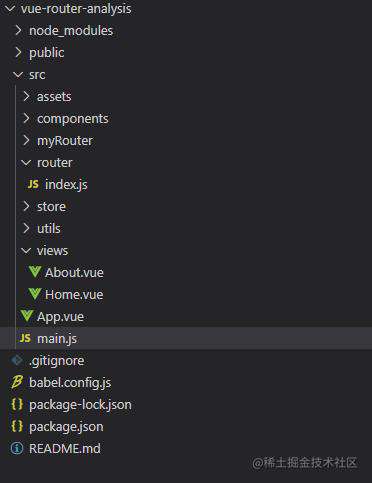Image resolution: width=372 pixels, height=483 pixels.
Task: Collapse the vue-router-analysis root chevron
Action: coord(10,9)
